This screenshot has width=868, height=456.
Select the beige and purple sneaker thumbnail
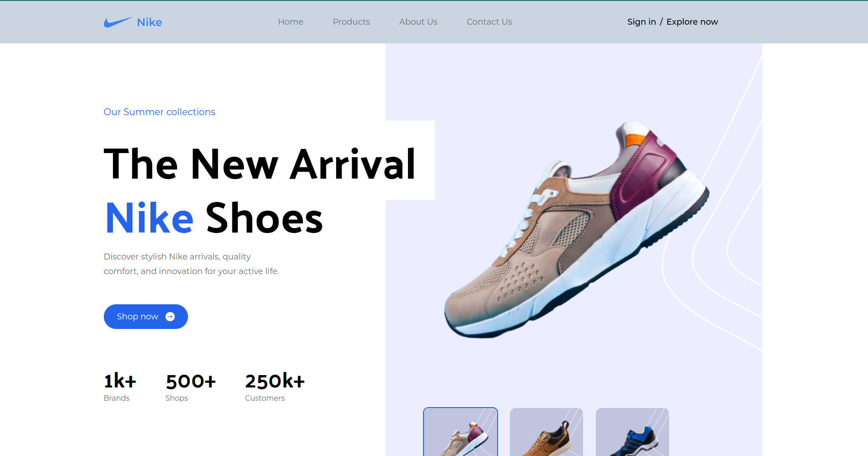(461, 432)
